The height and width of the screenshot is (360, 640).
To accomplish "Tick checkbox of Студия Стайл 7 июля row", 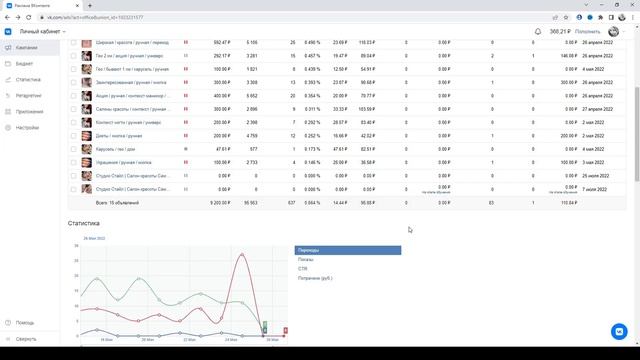I will click(x=73, y=189).
